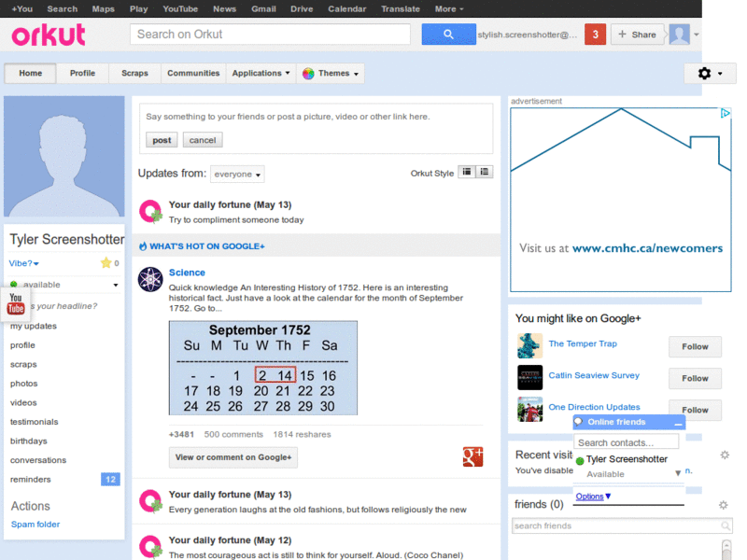
Task: Open the available status dropdown
Action: pos(115,285)
